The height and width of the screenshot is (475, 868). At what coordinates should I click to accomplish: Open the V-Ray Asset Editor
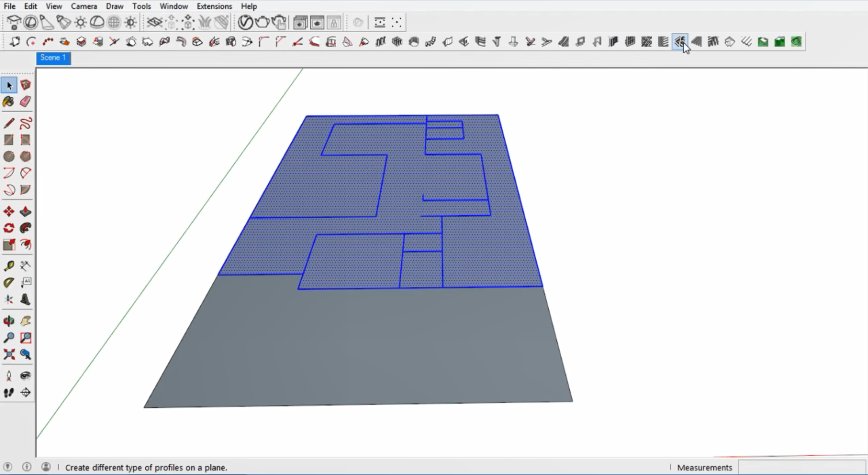coord(246,22)
